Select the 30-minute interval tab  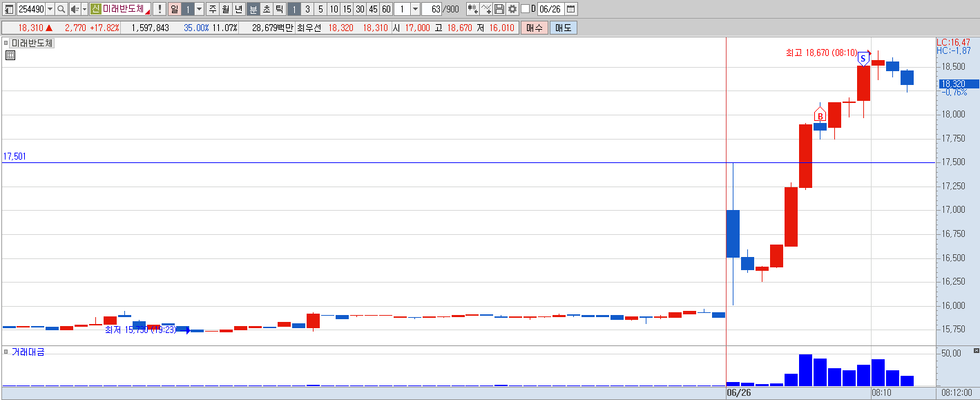pos(360,9)
